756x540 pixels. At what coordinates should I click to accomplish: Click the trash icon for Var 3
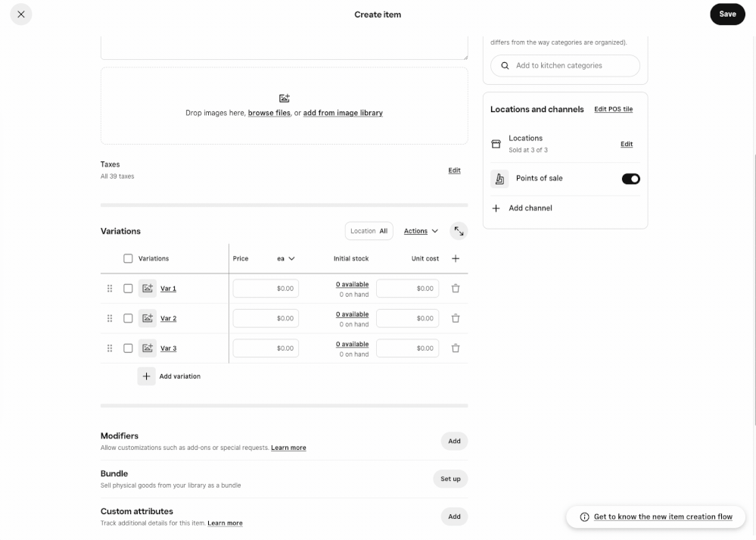pyautogui.click(x=455, y=348)
